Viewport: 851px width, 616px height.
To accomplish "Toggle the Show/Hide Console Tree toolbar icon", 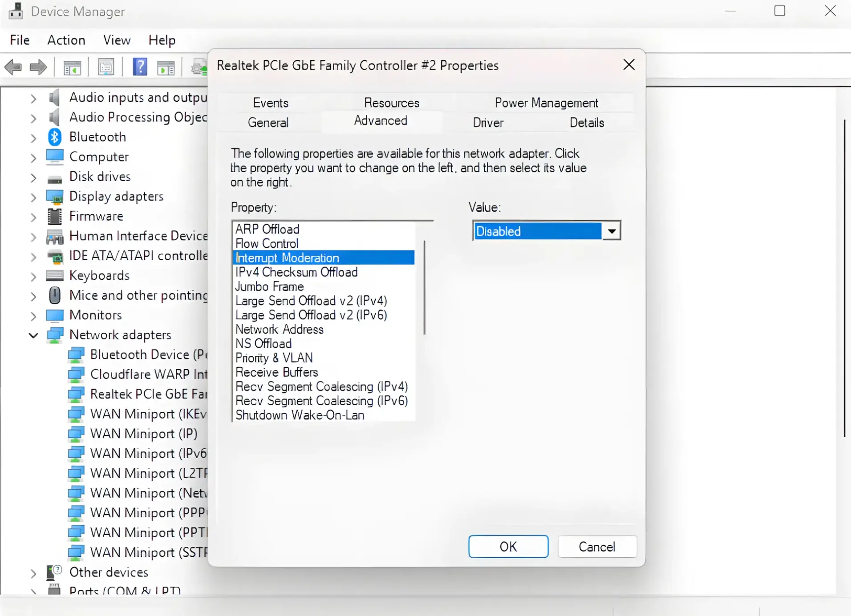I will pos(72,68).
